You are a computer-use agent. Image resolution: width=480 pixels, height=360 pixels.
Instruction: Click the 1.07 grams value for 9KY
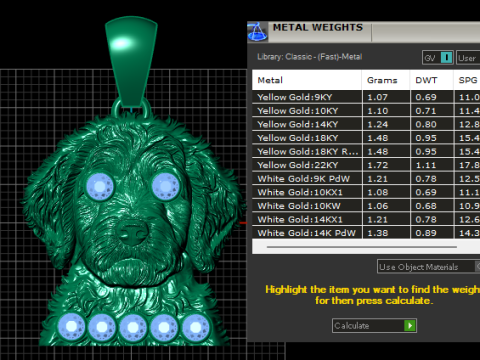click(378, 97)
